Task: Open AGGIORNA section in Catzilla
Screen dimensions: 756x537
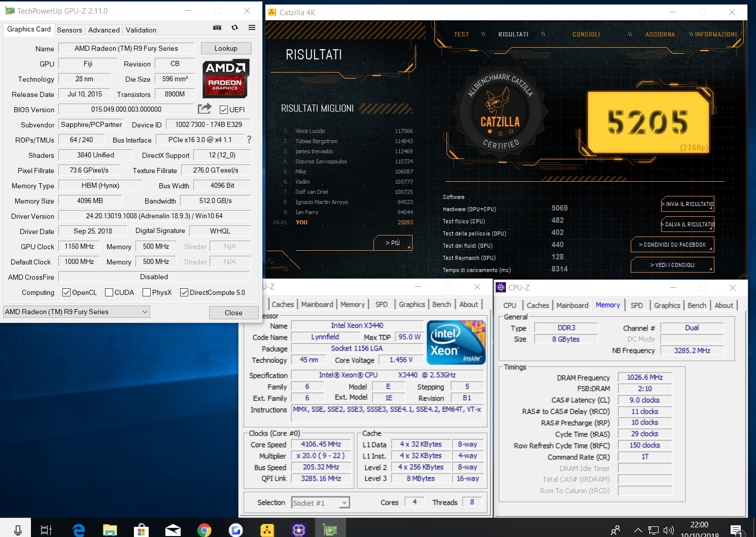Action: (660, 35)
